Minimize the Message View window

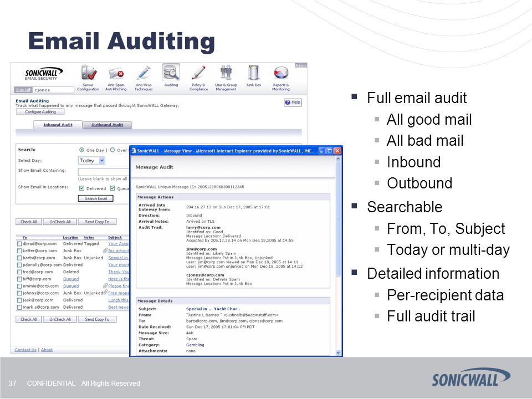(322, 151)
